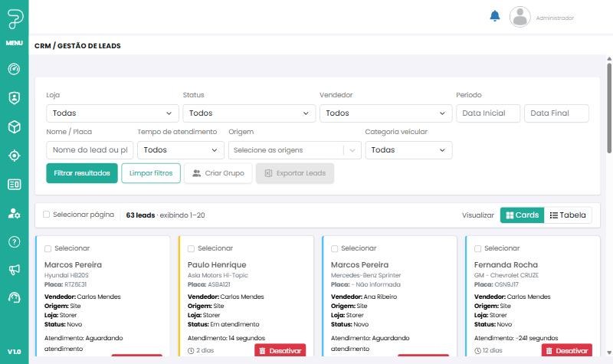Click Criar Grupo button

tap(218, 173)
